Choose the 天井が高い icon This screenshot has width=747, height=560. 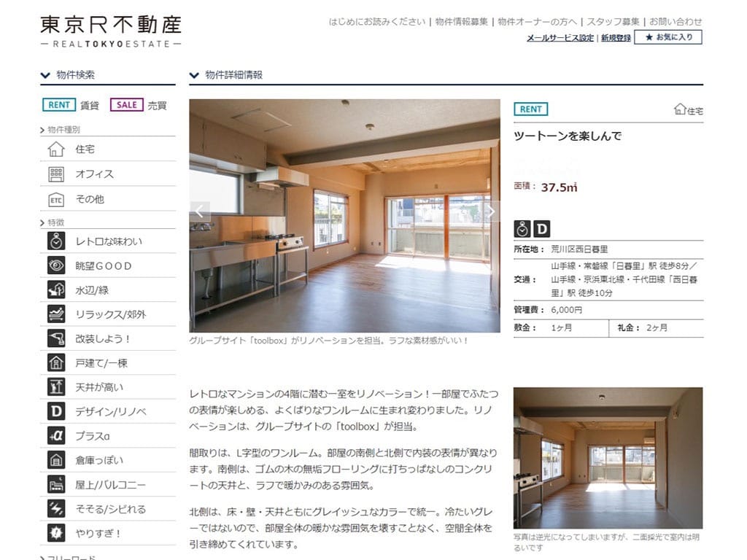click(x=56, y=386)
